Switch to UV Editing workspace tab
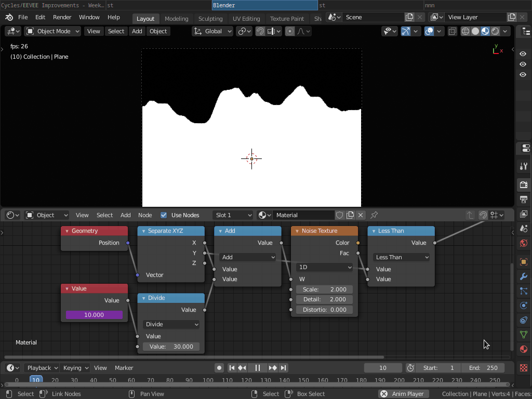Image resolution: width=532 pixels, height=399 pixels. [246, 19]
